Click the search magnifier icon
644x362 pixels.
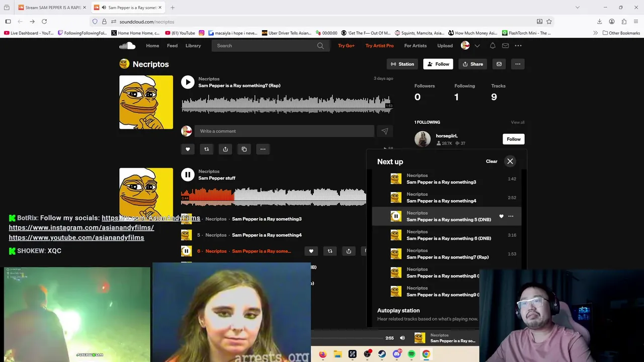coord(320,46)
